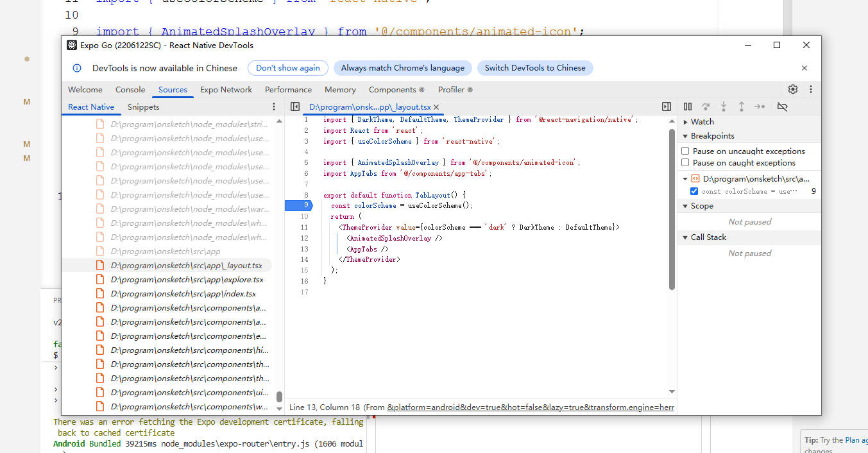Click the three-dot customize DevTools menu icon

coord(810,89)
